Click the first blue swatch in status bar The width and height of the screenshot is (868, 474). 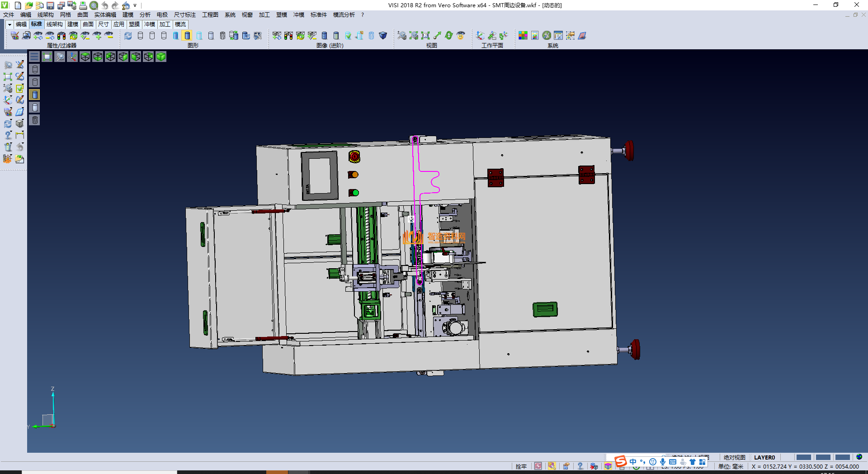tap(803, 457)
